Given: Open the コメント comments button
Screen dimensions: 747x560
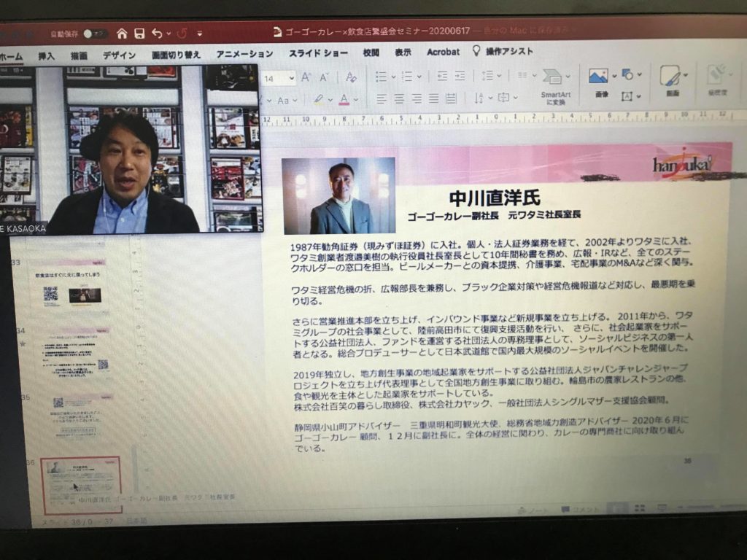Looking at the screenshot, I should (580, 510).
